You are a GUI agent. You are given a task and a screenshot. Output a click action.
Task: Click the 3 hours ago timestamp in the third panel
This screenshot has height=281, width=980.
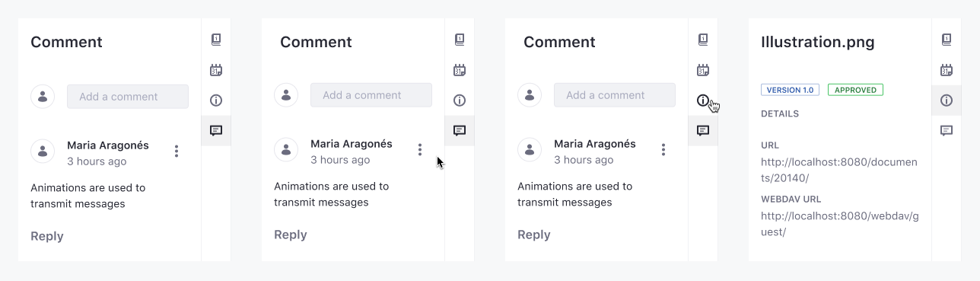[584, 160]
